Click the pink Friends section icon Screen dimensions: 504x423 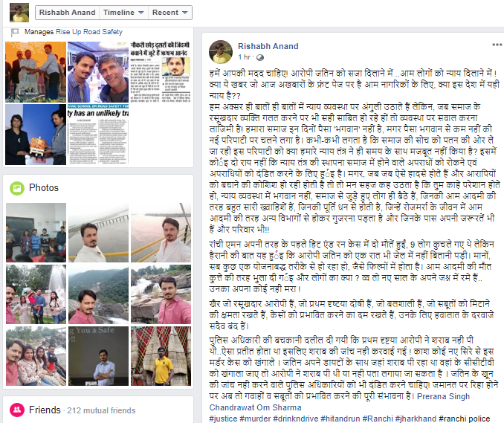pos(17,410)
